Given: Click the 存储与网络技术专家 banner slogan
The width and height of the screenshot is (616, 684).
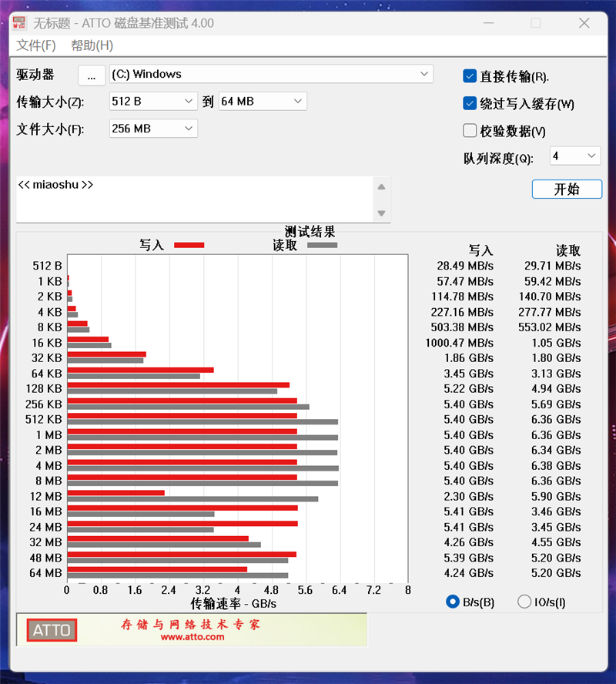Looking at the screenshot, I should [190, 624].
